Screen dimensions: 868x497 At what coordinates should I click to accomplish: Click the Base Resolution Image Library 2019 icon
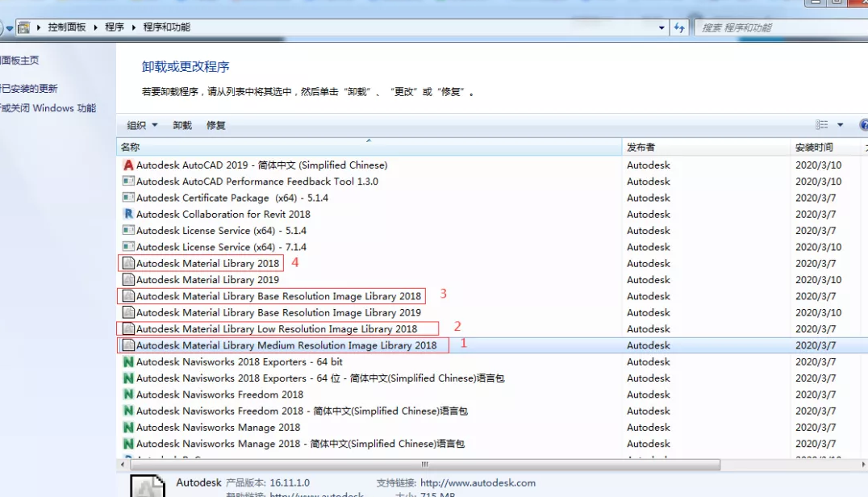[128, 312]
